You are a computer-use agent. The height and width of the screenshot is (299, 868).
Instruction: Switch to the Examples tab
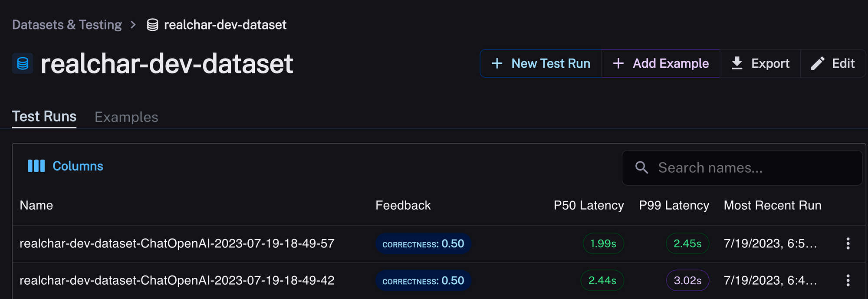(126, 117)
